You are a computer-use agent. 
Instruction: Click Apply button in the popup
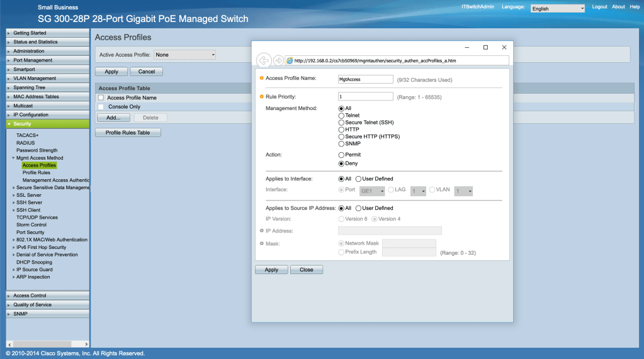[x=271, y=270]
